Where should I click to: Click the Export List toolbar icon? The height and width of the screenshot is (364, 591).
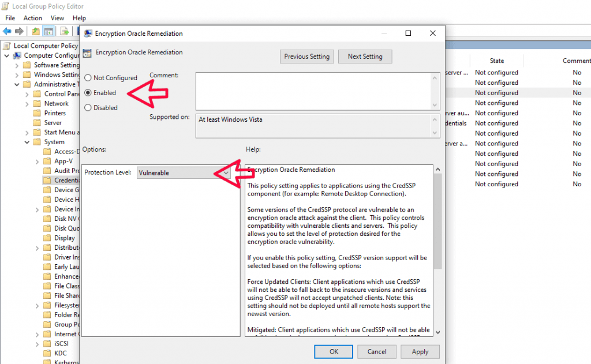pos(63,31)
